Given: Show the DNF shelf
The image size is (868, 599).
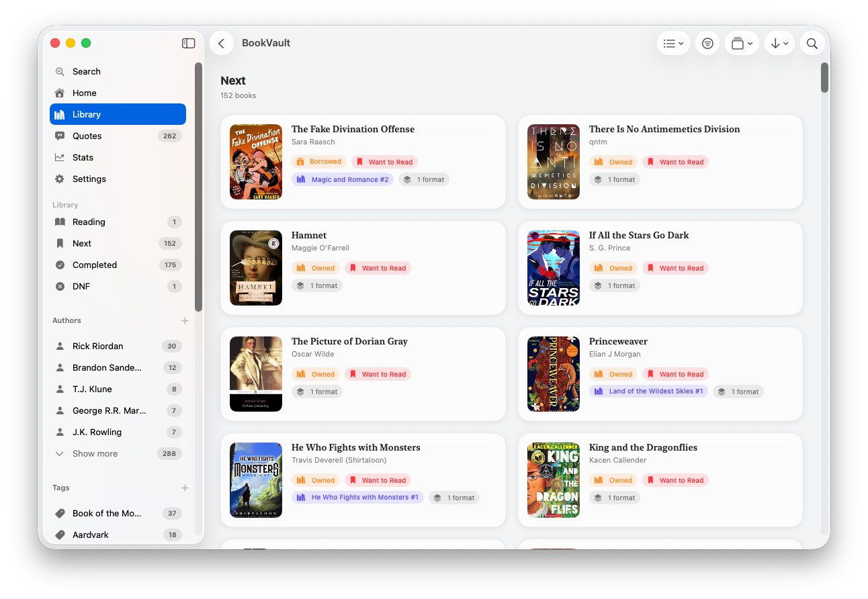Looking at the screenshot, I should tap(118, 286).
